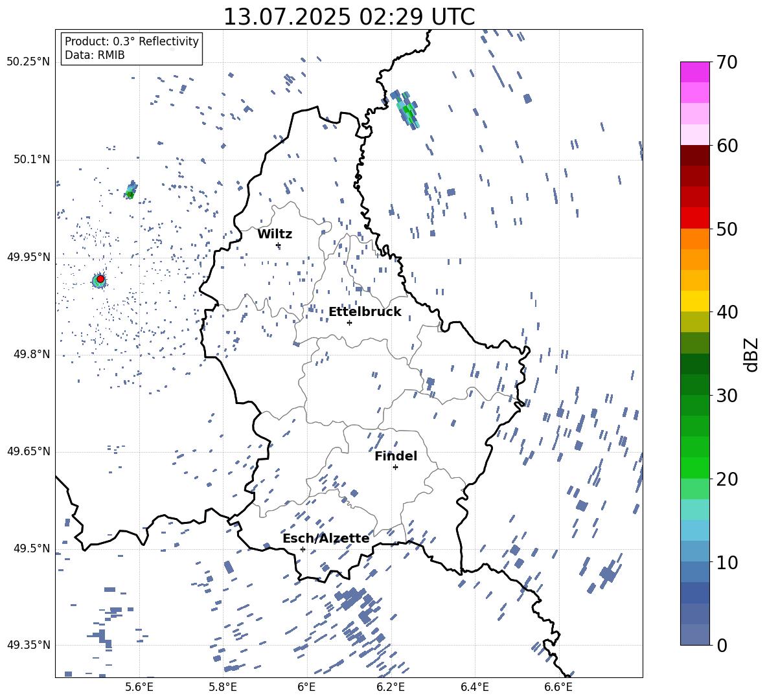Click the Esch/Alzette city label

(x=326, y=538)
